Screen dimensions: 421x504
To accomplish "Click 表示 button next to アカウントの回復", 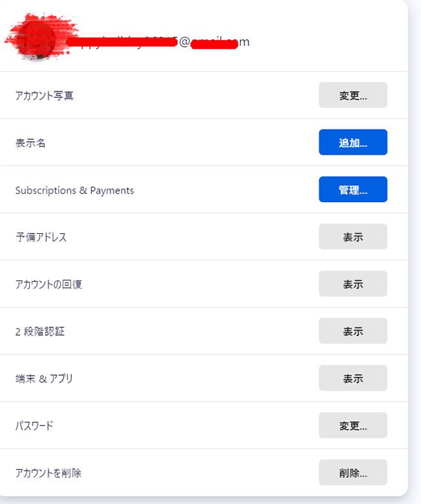I will [353, 284].
